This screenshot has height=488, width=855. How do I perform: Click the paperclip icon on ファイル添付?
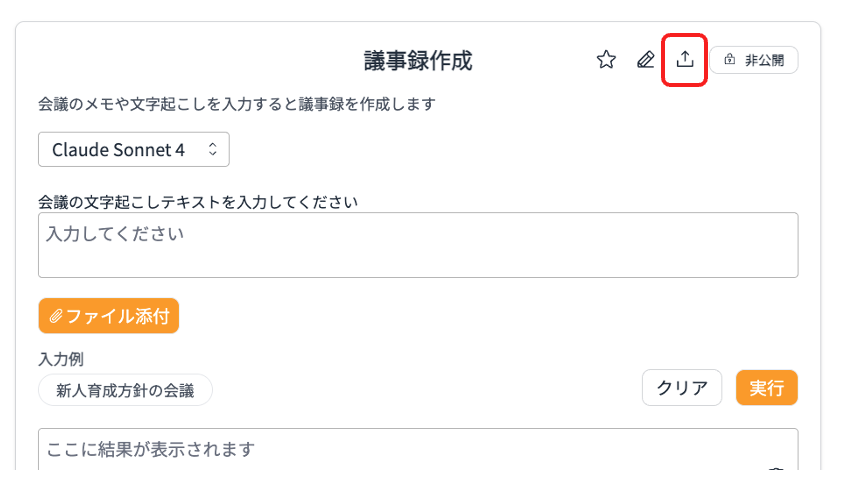[x=56, y=316]
